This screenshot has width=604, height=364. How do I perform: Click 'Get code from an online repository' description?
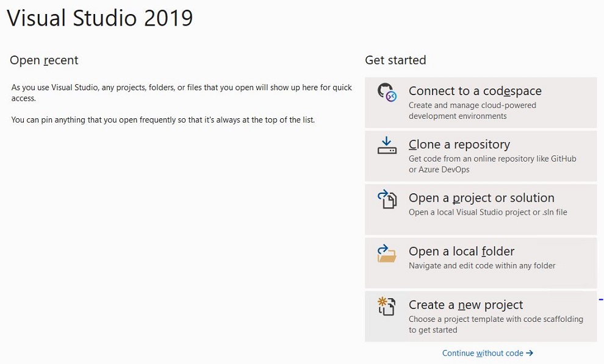click(x=492, y=164)
